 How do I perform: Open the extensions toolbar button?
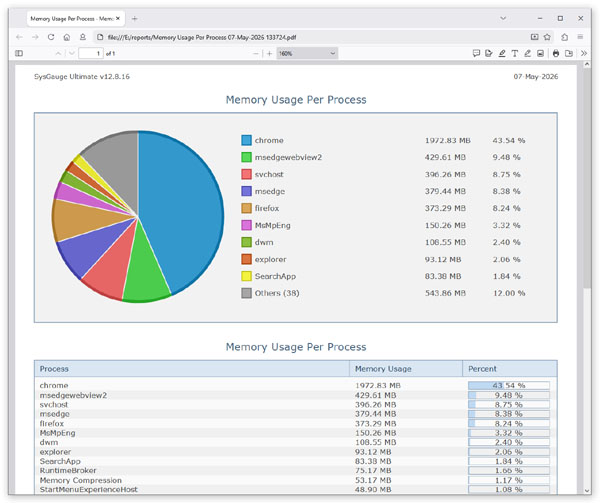coord(565,37)
